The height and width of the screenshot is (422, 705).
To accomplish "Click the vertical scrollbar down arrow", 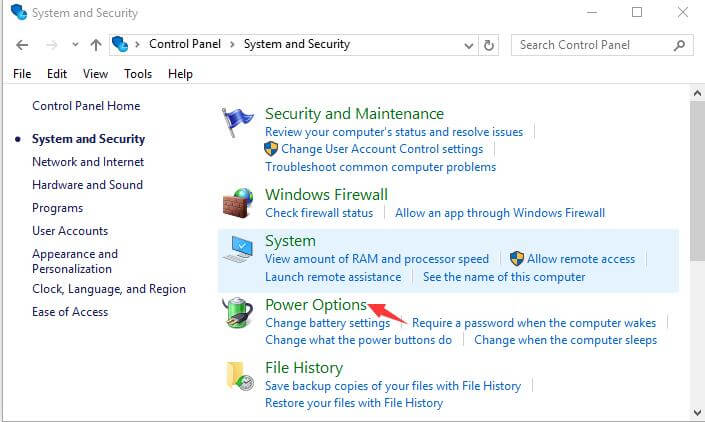I will (697, 413).
